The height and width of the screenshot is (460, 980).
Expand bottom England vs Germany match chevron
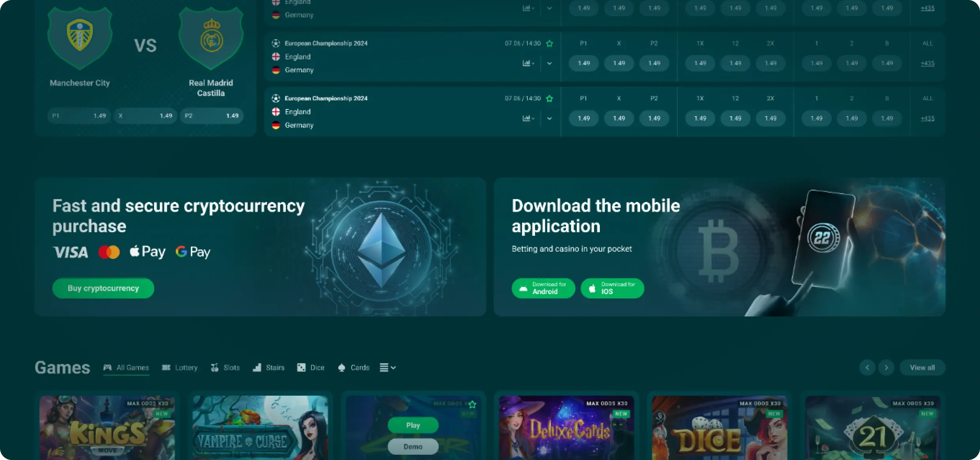[549, 118]
